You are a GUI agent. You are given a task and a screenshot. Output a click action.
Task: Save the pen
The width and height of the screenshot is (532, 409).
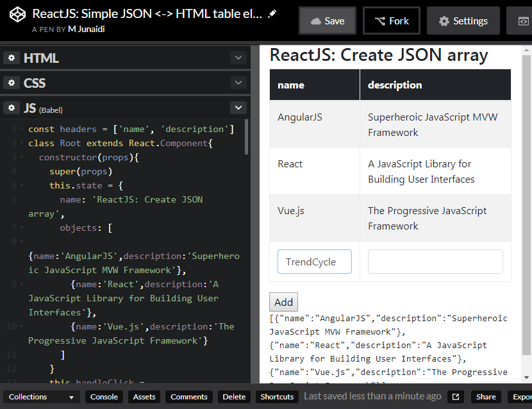point(328,21)
